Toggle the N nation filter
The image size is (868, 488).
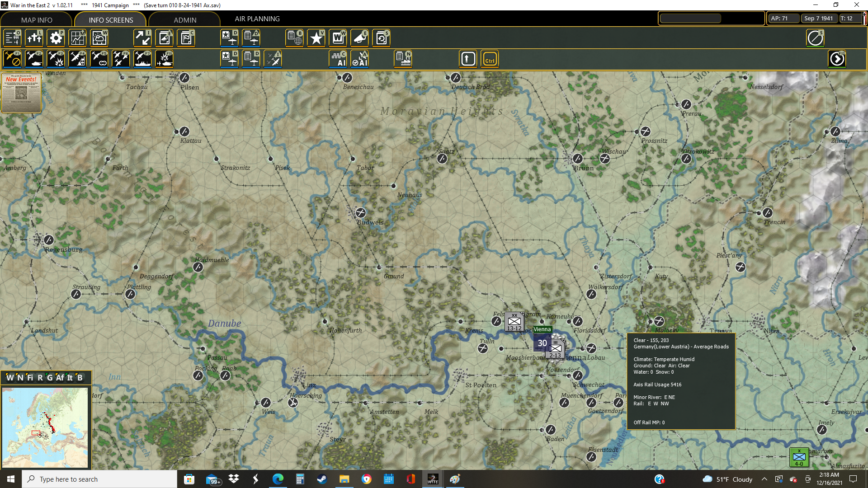(20, 378)
